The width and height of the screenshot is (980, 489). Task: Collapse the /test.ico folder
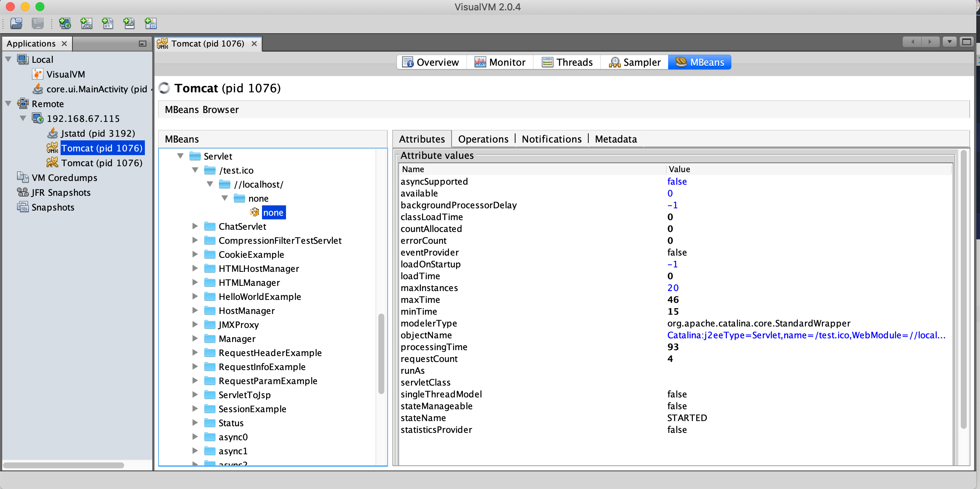[195, 170]
